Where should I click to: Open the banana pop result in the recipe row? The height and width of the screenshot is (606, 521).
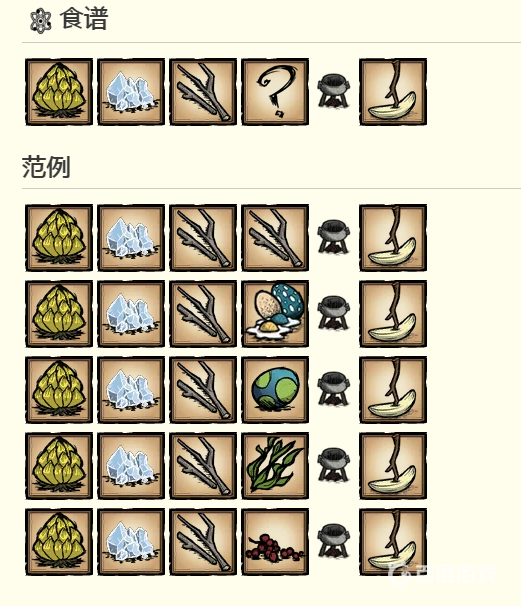(x=393, y=92)
